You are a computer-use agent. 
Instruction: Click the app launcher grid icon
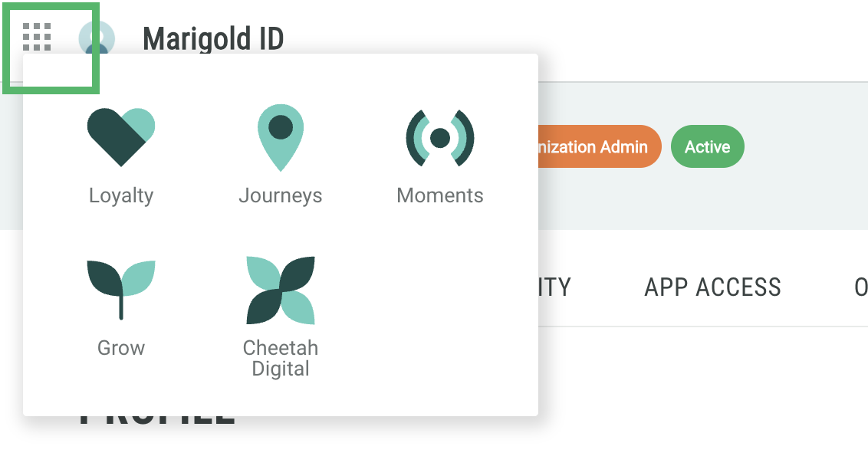(37, 37)
